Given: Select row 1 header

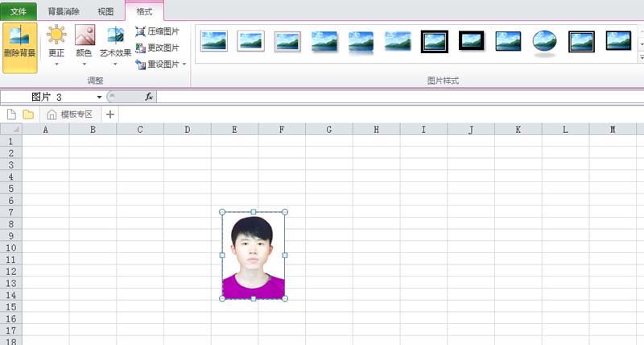Looking at the screenshot, I should pyautogui.click(x=11, y=141).
